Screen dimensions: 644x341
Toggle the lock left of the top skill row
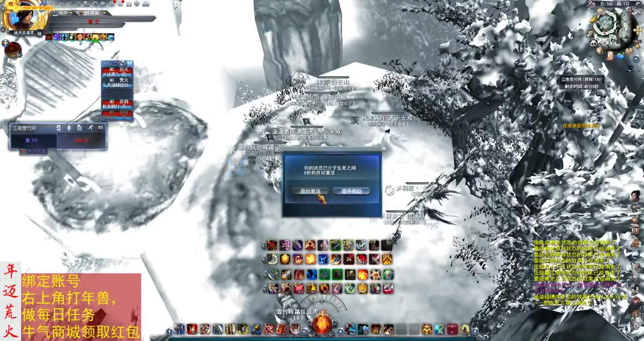[x=264, y=245]
